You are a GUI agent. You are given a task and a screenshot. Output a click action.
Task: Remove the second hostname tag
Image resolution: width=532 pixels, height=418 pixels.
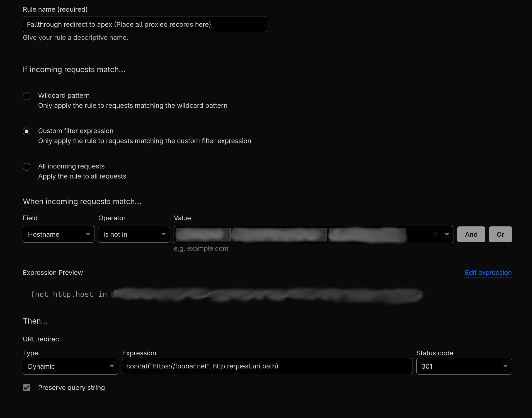[x=322, y=235]
